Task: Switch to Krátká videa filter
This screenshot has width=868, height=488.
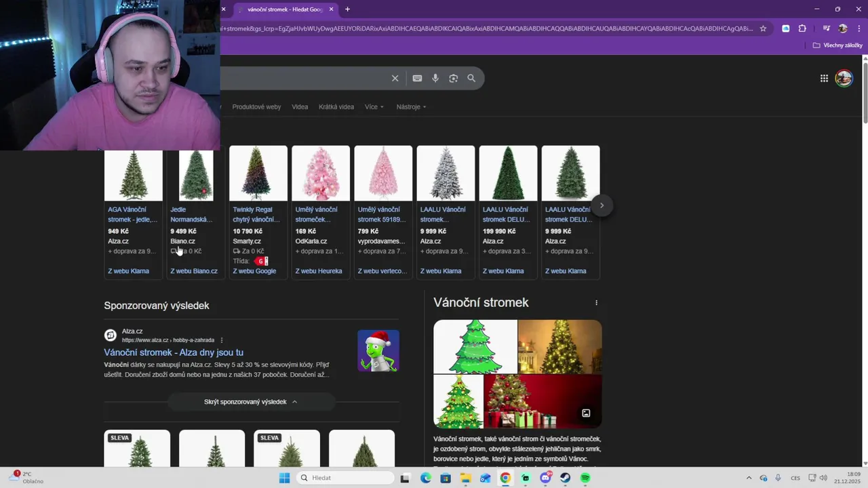Action: [336, 106]
